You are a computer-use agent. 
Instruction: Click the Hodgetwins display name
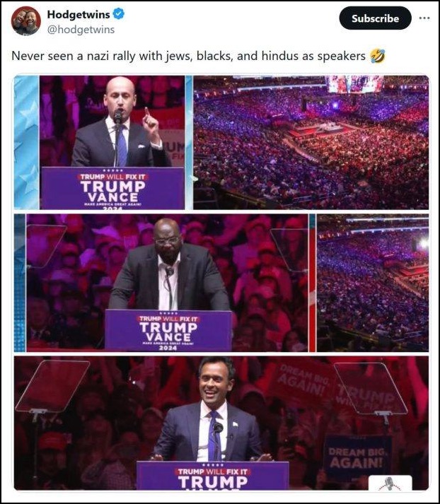tap(79, 14)
